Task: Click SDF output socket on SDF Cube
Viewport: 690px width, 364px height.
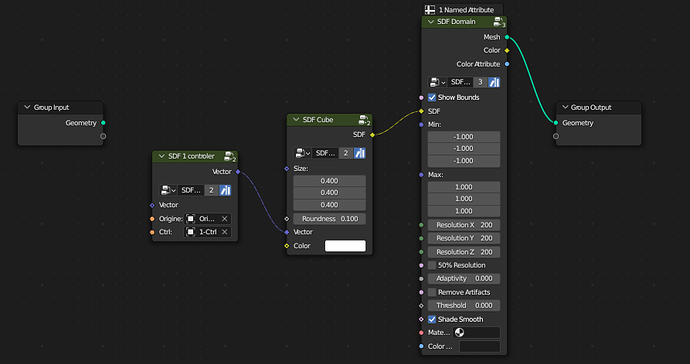Action: [372, 135]
